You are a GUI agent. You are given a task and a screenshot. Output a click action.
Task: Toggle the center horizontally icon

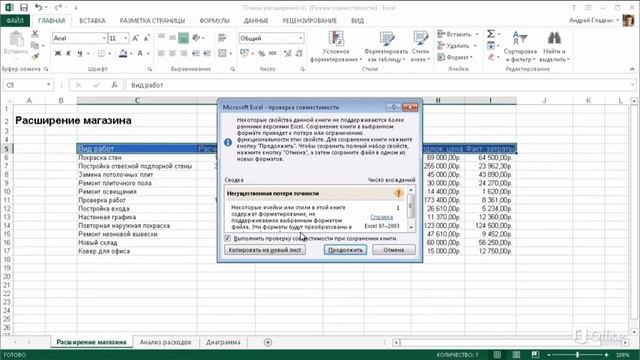(172, 53)
